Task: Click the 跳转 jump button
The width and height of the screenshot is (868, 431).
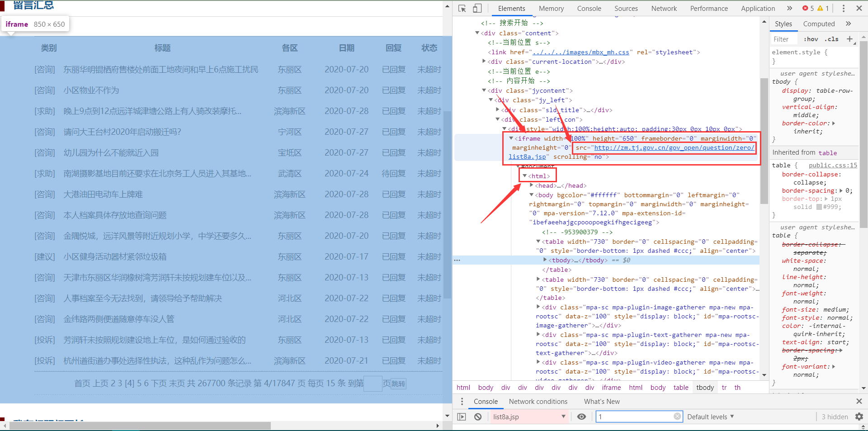Action: (x=398, y=384)
